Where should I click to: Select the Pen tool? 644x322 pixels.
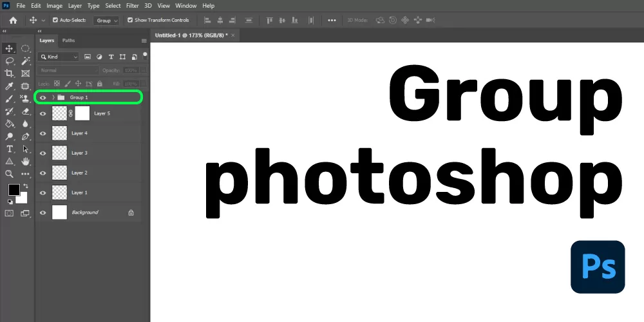(x=26, y=137)
